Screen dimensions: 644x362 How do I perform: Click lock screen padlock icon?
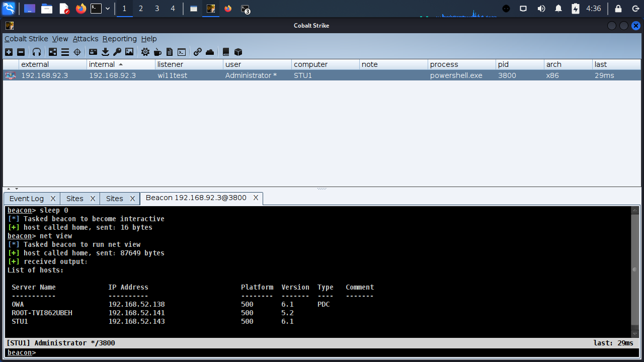point(618,9)
